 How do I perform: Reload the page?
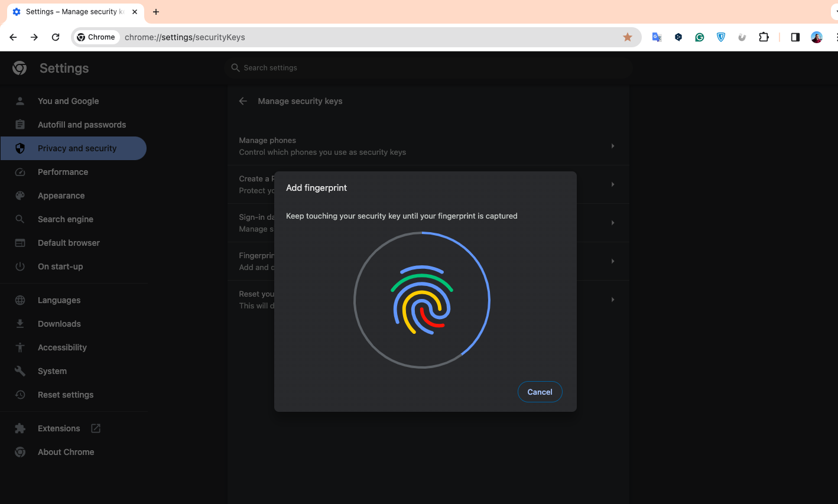tap(56, 37)
